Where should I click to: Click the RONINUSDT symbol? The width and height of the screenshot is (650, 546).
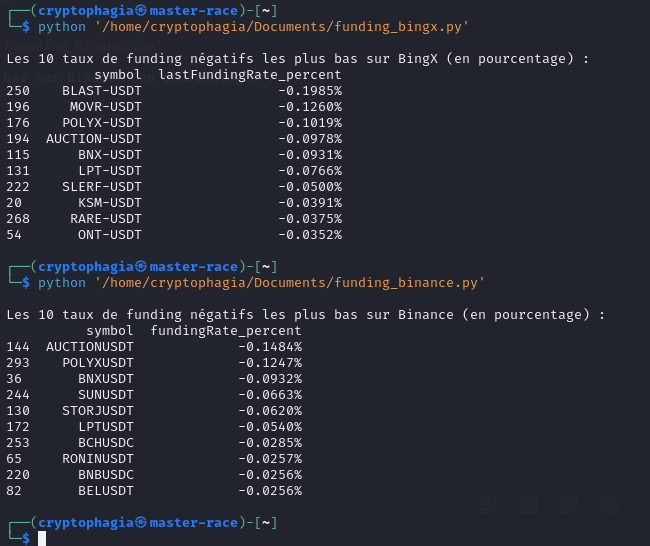(98, 459)
